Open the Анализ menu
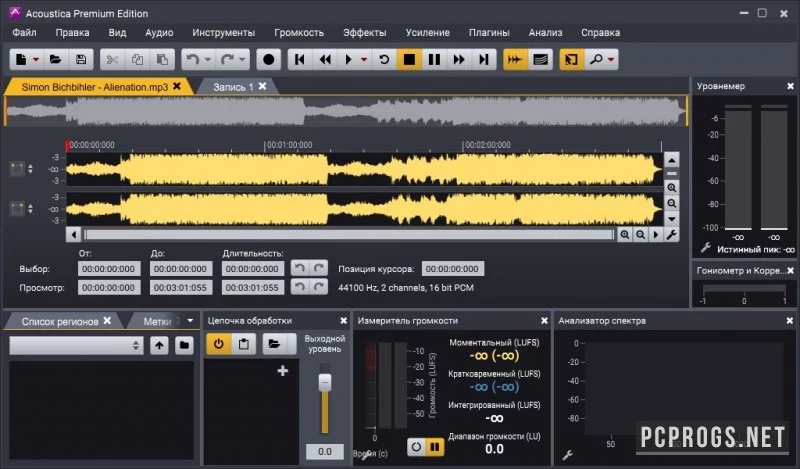The height and width of the screenshot is (469, 800). [545, 33]
